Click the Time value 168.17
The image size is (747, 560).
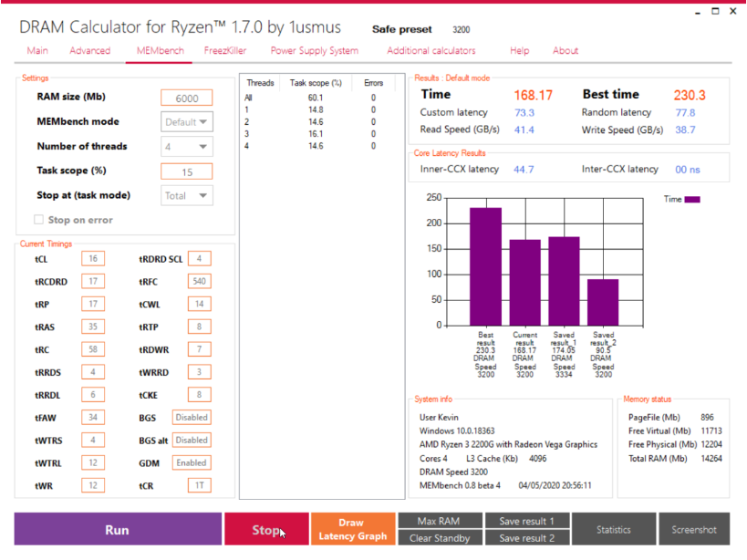point(533,95)
